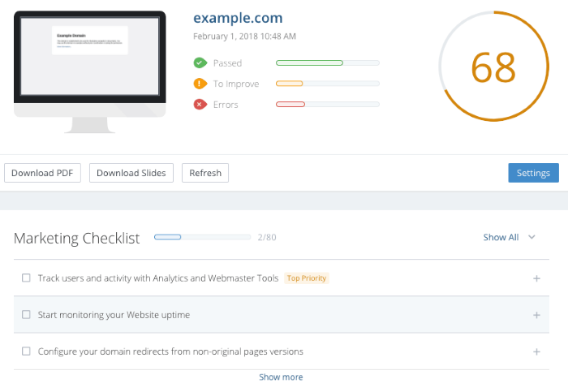Click the red Errors X icon
568x392 pixels.
click(200, 104)
